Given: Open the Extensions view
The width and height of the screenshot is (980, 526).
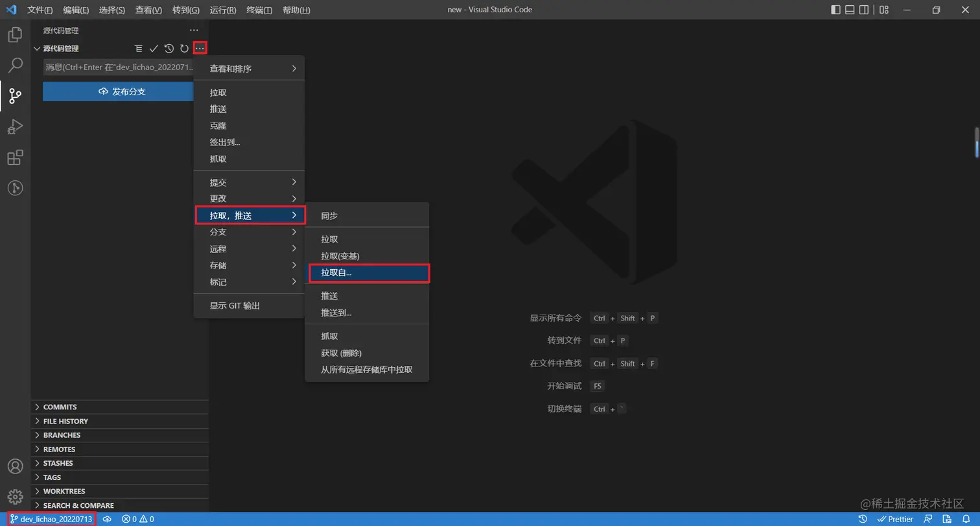Looking at the screenshot, I should [15, 158].
